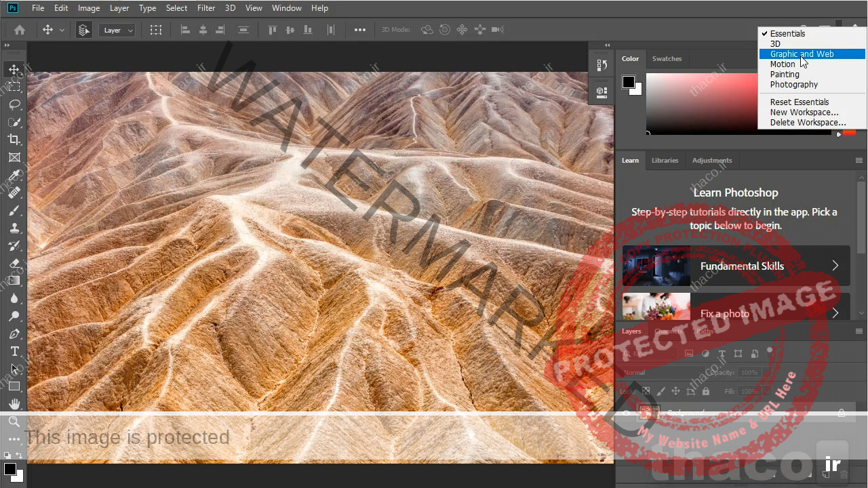Screen dimensions: 868x488
Task: Select the Path Selection tool
Action: click(x=14, y=369)
